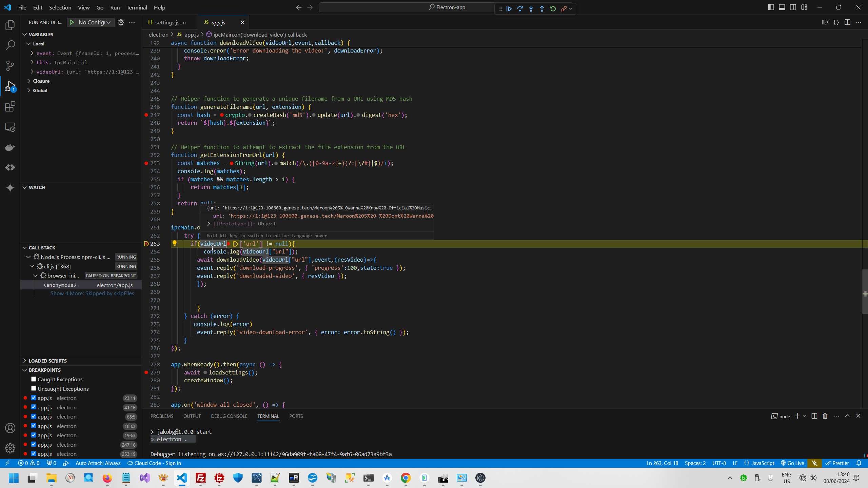
Task: Click the lightbulb code action icon
Action: pyautogui.click(x=175, y=243)
